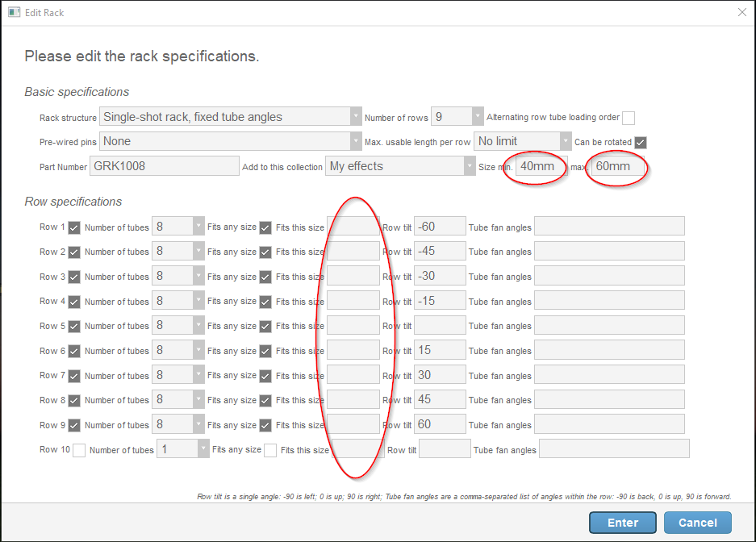Open Row 3 Number of tubes dropdown
The width and height of the screenshot is (756, 542).
177,277
